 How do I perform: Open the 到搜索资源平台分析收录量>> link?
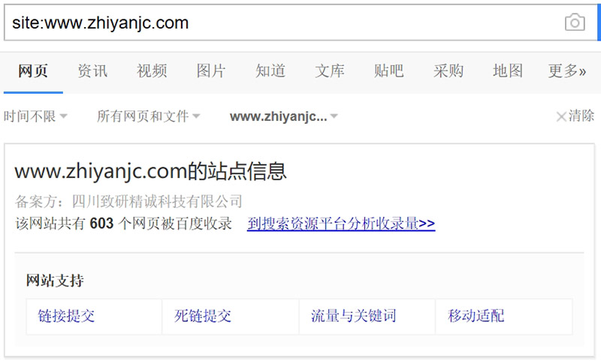click(341, 223)
